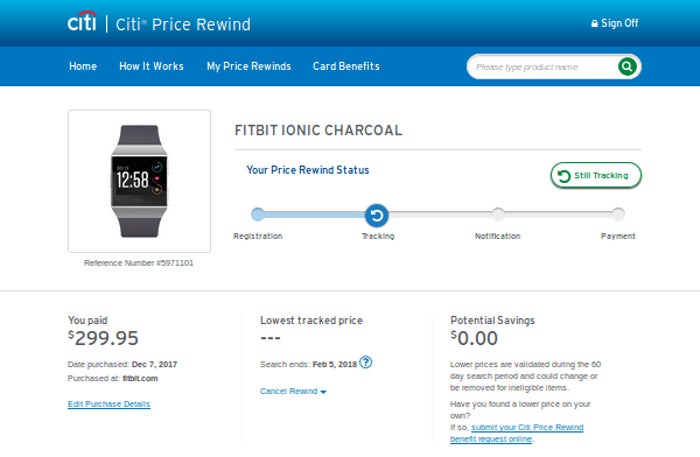Click the Registration step label
This screenshot has width=700, height=457.
pos(258,236)
